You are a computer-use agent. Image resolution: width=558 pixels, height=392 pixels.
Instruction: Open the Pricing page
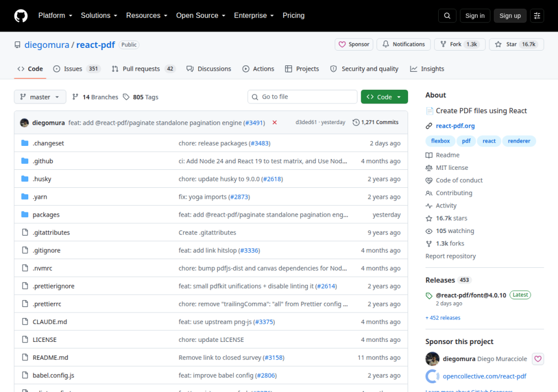[x=294, y=16]
